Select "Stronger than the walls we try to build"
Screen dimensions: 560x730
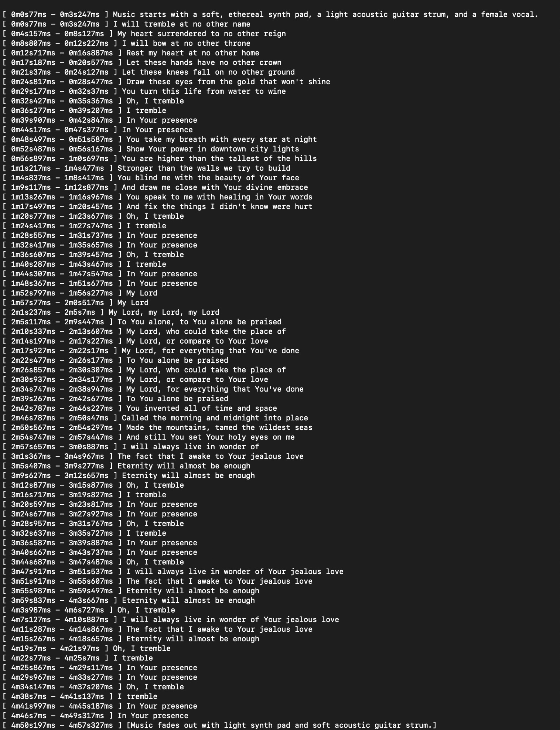204,168
